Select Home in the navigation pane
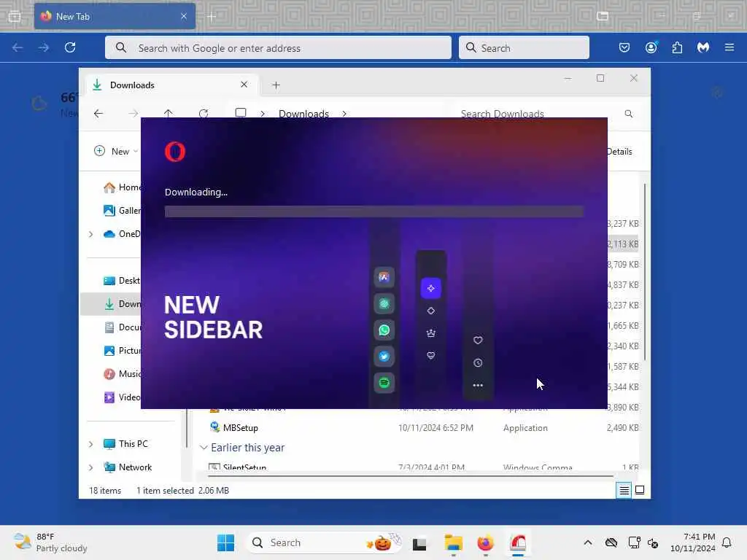The image size is (747, 560). (122, 187)
